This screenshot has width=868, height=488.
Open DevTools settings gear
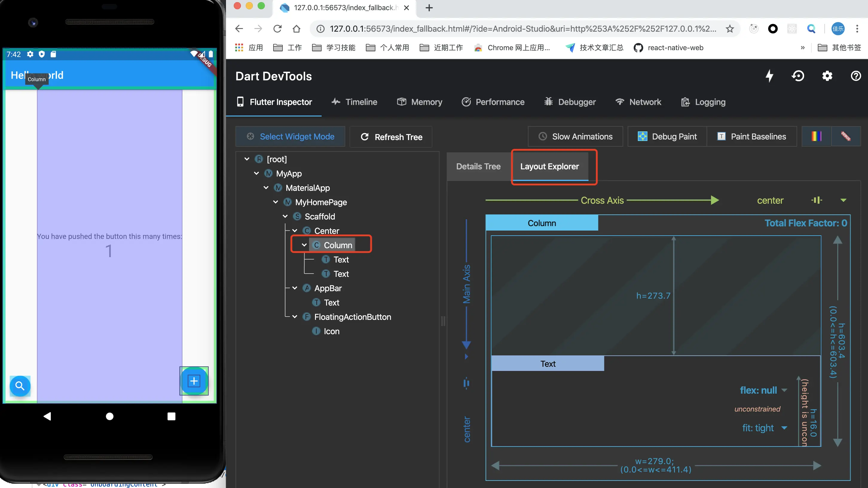point(827,76)
